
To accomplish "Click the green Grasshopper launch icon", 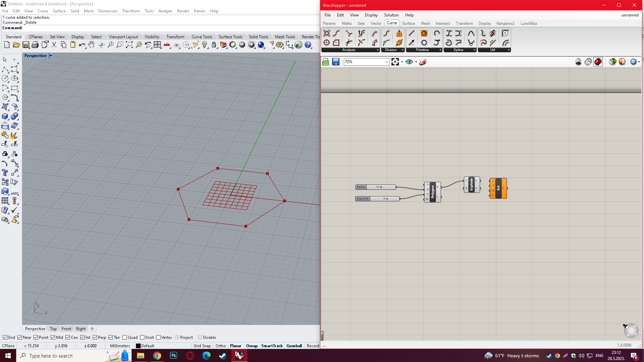I will [298, 45].
